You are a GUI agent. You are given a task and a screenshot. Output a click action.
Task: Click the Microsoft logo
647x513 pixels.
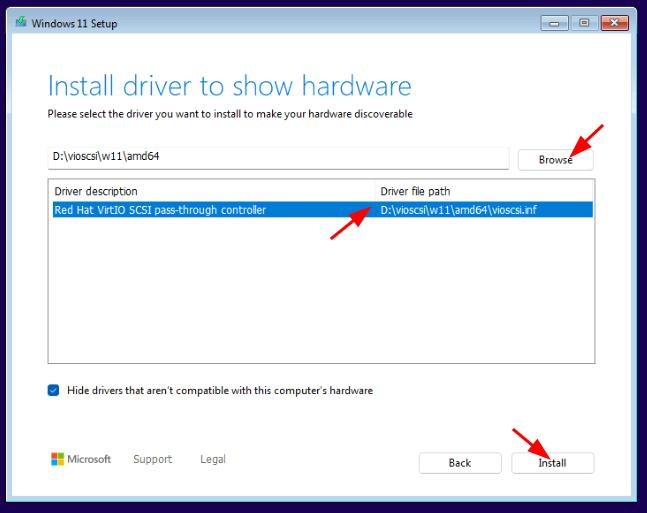pyautogui.click(x=81, y=459)
